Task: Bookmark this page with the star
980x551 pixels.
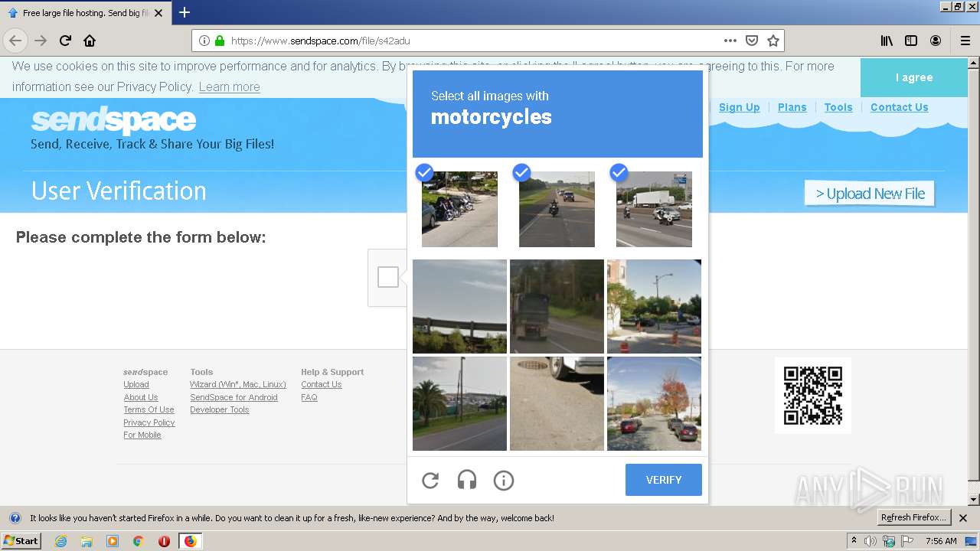Action: pyautogui.click(x=773, y=41)
